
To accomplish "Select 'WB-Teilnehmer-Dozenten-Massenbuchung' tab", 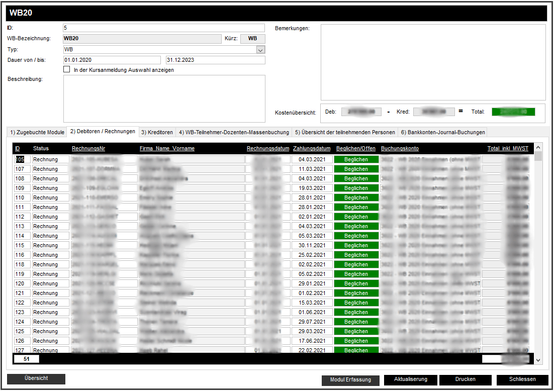I will (234, 132).
